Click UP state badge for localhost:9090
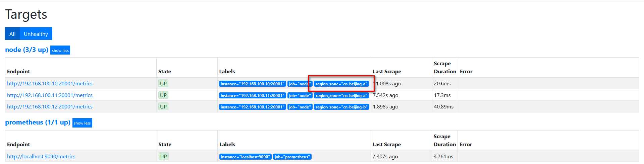The image size is (644, 164). (x=163, y=157)
